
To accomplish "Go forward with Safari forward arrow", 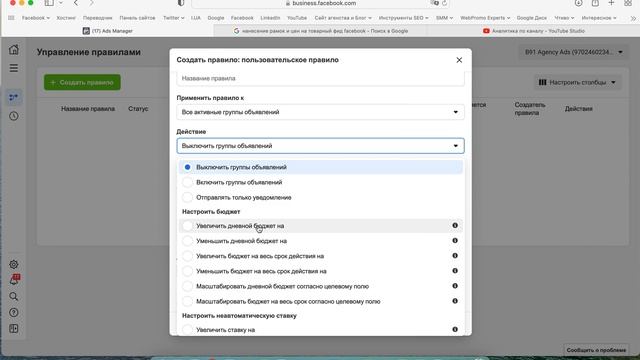I will click(x=91, y=3).
